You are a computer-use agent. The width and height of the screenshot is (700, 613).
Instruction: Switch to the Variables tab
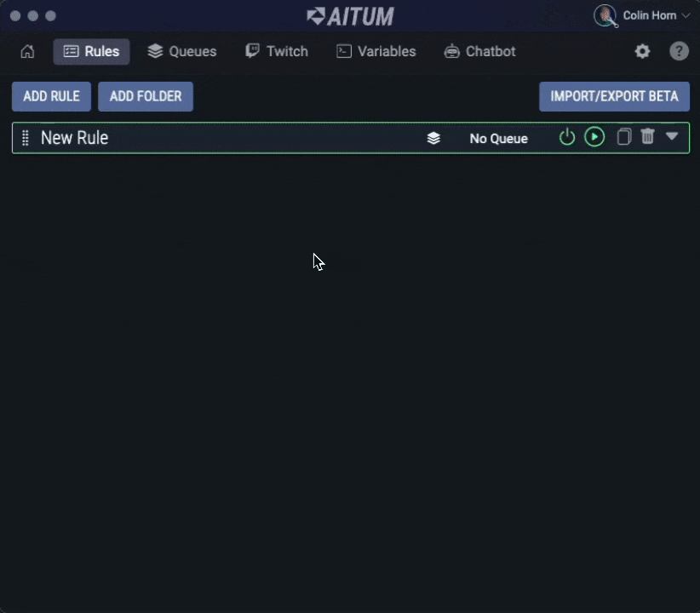pos(376,51)
